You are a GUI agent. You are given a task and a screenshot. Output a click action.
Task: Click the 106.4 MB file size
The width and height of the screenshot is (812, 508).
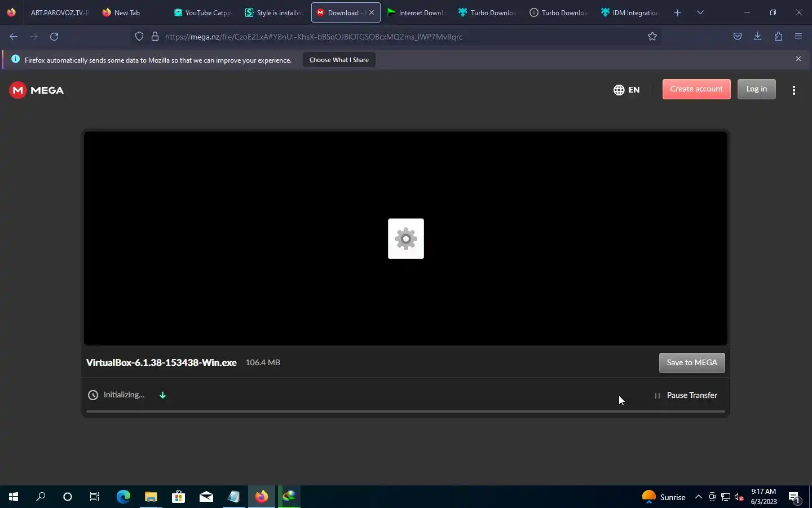[263, 363]
